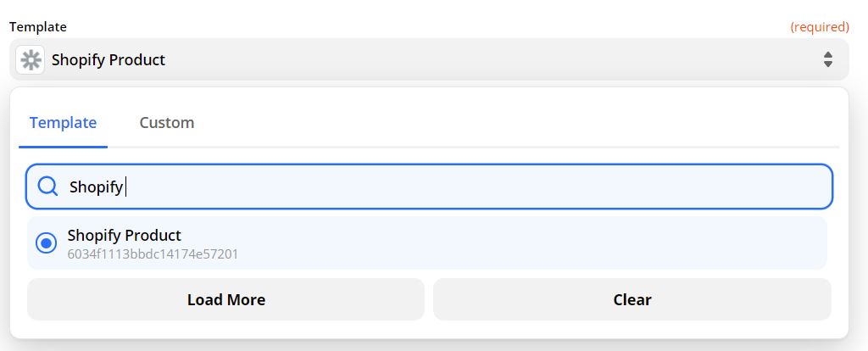Click the word Shopify in the search box
868x351 pixels.
tap(96, 187)
